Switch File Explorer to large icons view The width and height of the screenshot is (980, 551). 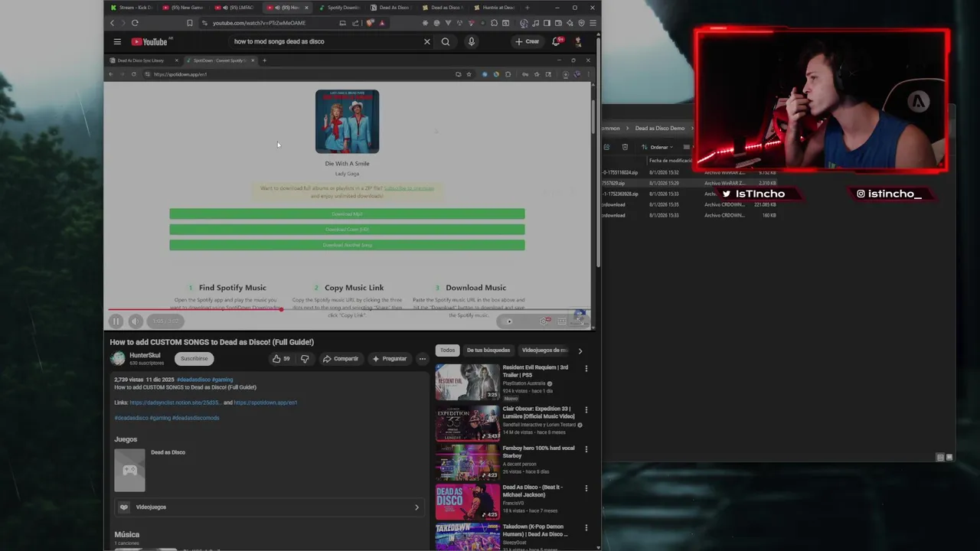[x=949, y=457]
